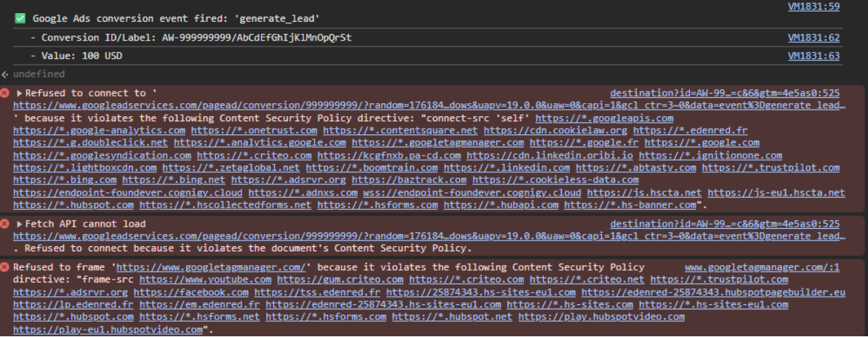
Task: Click the https://*.linkedin.com link
Action: click(x=507, y=168)
